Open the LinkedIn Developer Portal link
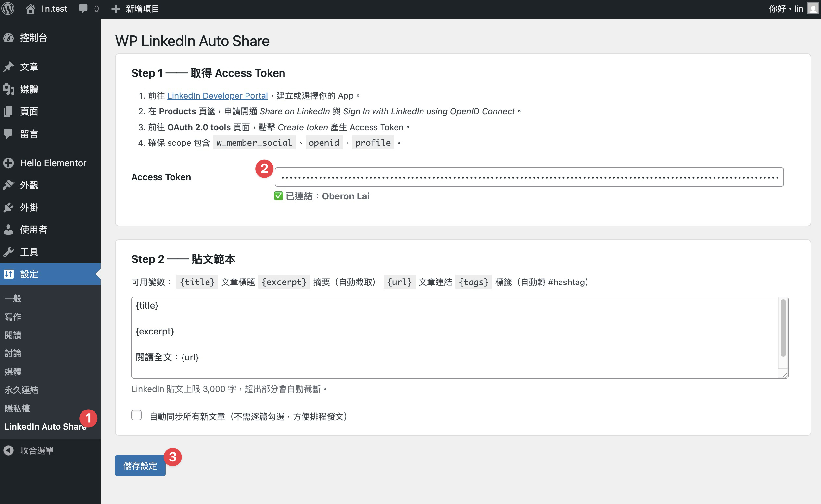The height and width of the screenshot is (504, 821). click(x=217, y=96)
